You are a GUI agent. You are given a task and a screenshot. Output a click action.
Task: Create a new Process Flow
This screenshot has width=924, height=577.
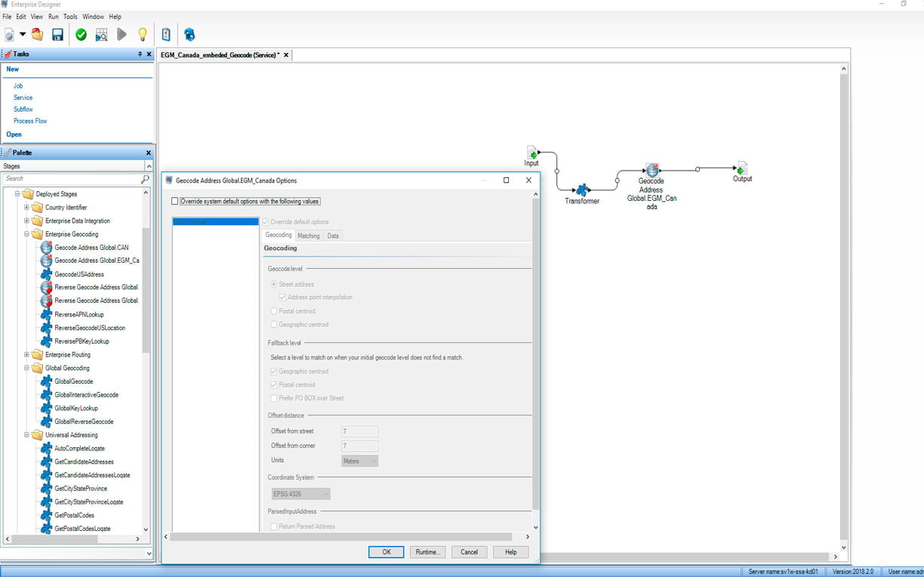click(x=29, y=121)
